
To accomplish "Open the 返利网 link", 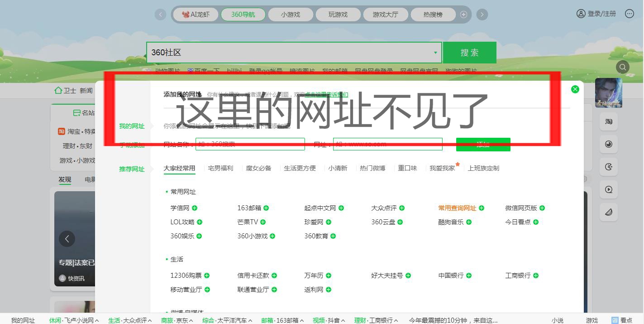I will [x=314, y=290].
